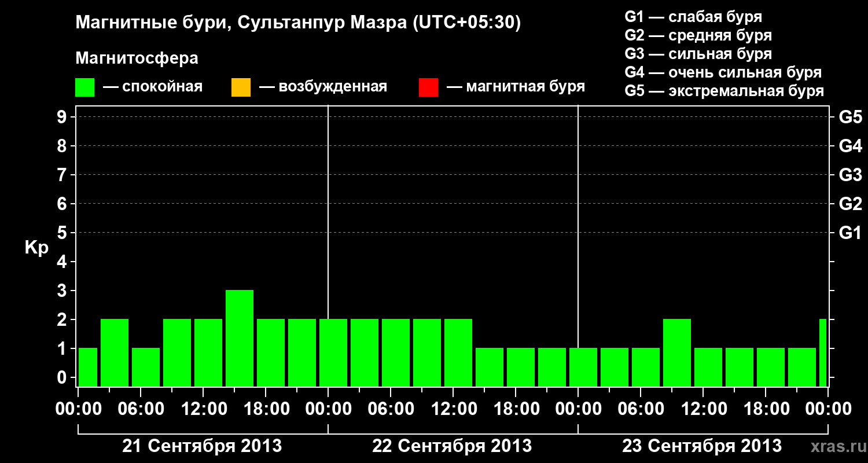This screenshot has width=868, height=463.
Task: Click the '— возбужденная' legend label
Action: pos(323,87)
